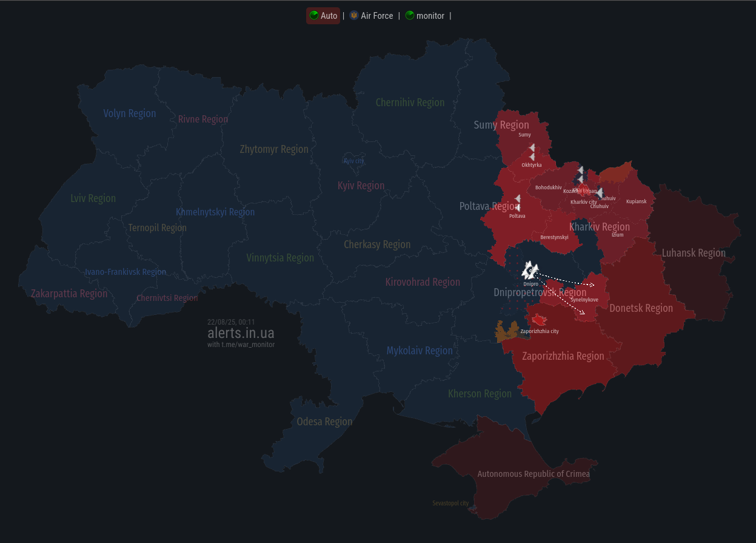Select the Zhytomyr Region label

coord(274,149)
